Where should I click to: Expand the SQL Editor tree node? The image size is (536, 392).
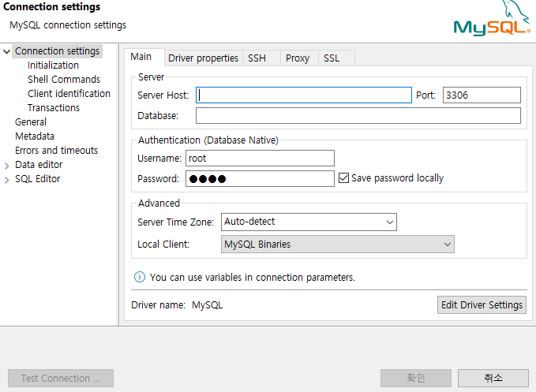pos(6,180)
